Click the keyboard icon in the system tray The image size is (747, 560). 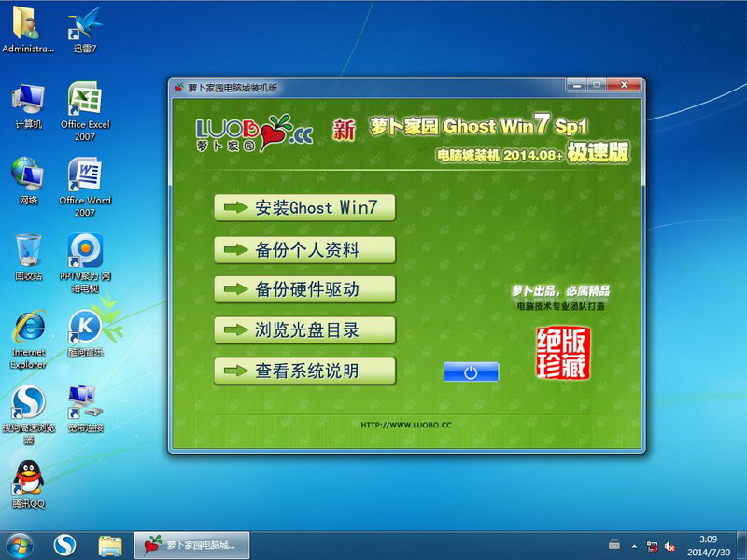614,545
